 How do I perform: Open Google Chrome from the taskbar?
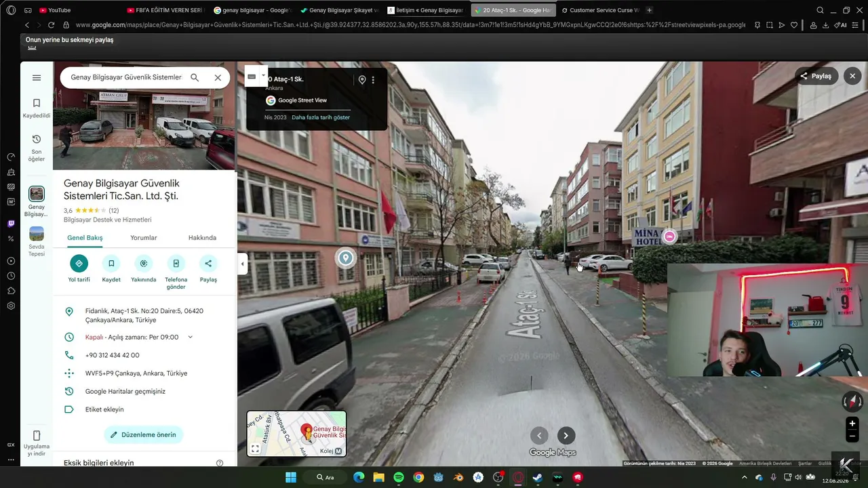tap(418, 477)
